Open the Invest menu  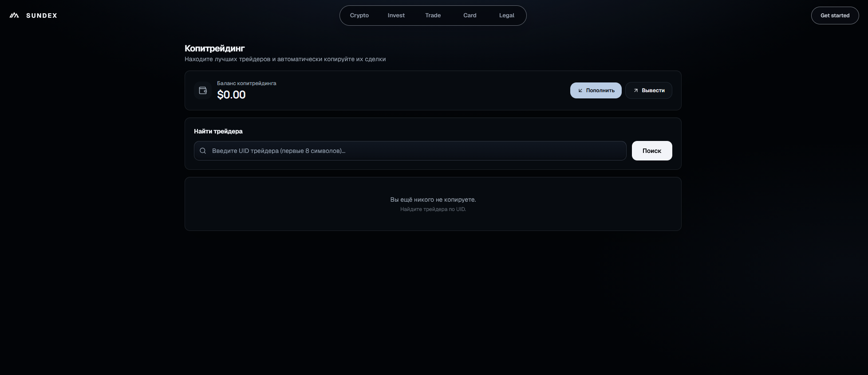396,16
